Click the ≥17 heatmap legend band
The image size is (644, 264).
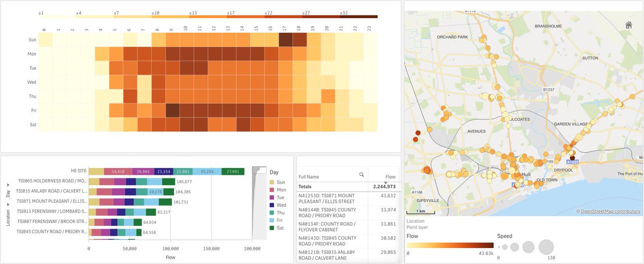point(245,17)
